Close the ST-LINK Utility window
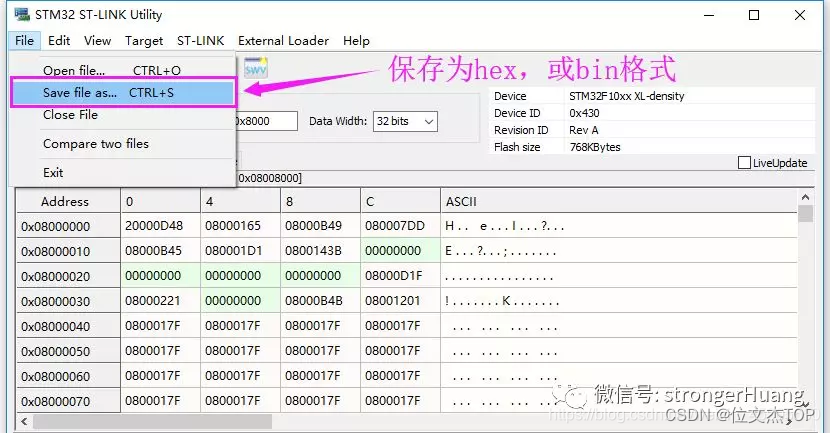830x433 pixels. [800, 15]
